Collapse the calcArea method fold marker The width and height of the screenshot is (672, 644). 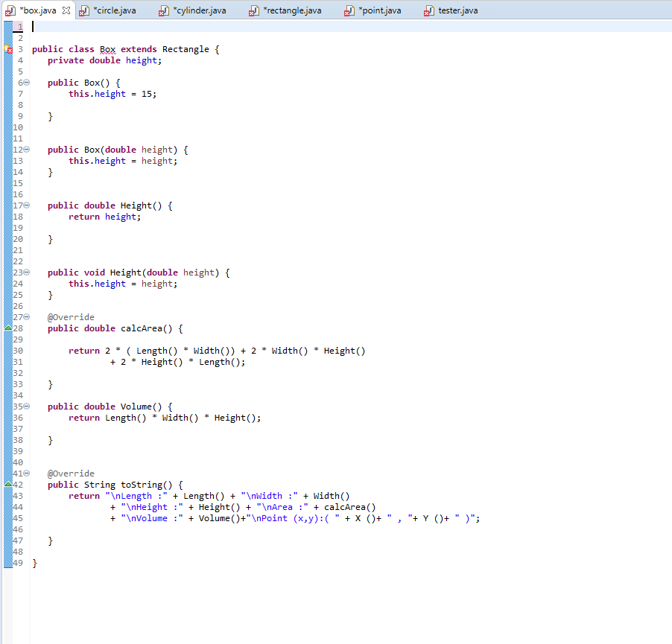[25, 316]
